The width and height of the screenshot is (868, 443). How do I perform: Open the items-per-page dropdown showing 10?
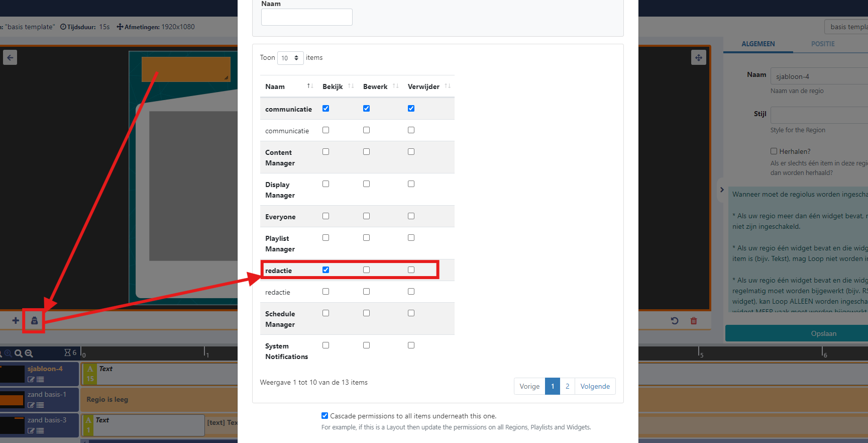(x=290, y=58)
